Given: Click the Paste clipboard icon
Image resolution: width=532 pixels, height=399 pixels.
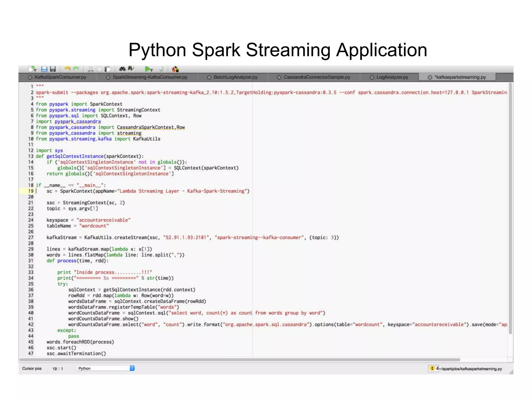Looking at the screenshot, I should coord(108,69).
